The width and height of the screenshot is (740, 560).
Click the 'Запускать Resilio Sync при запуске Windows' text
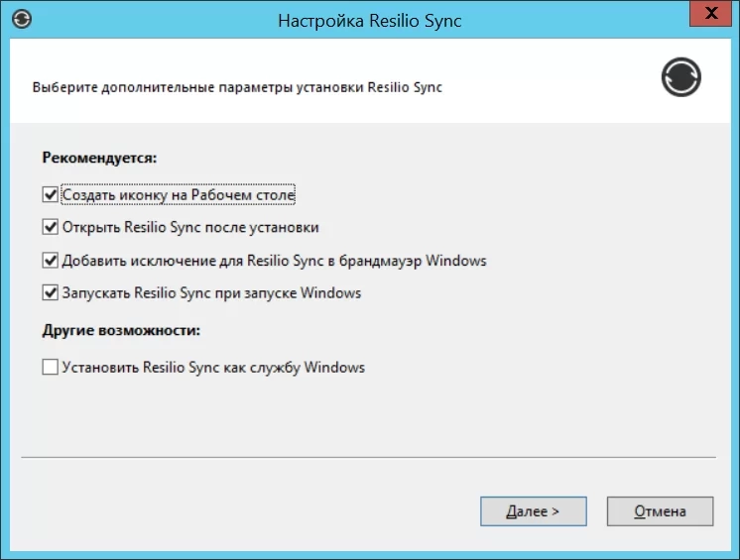[211, 293]
